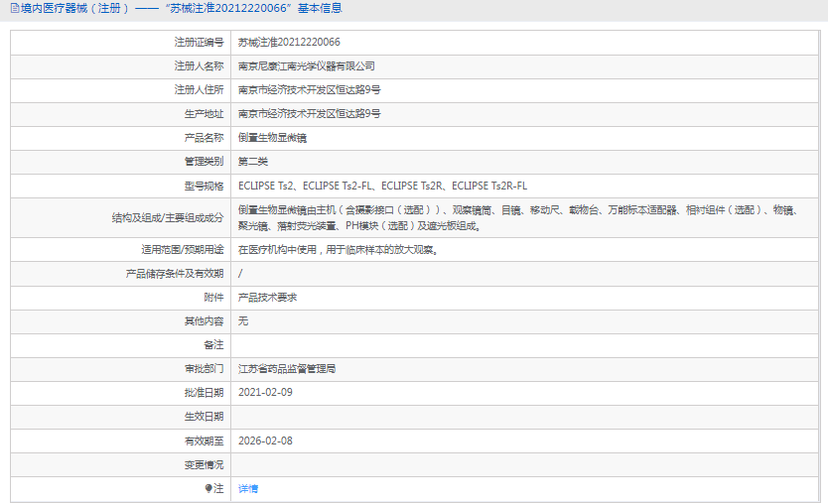Select approving authority 江苏省药品监督管理局
This screenshot has width=828, height=504.
[x=287, y=368]
